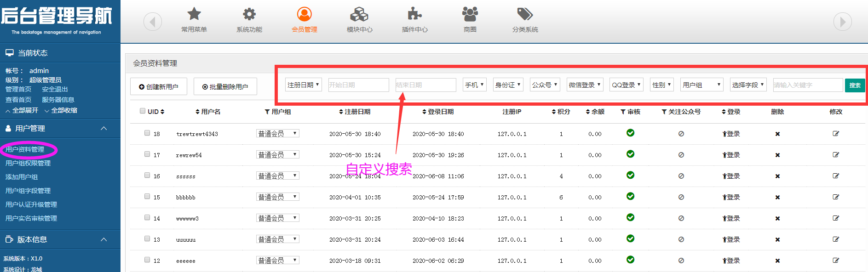
Task: Open 插件中心 puzzle icon
Action: [x=414, y=14]
